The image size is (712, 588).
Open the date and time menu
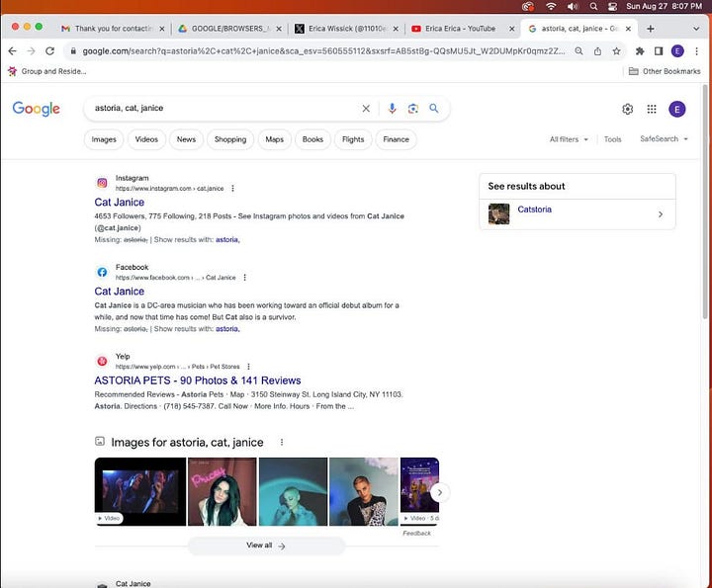tap(664, 6)
